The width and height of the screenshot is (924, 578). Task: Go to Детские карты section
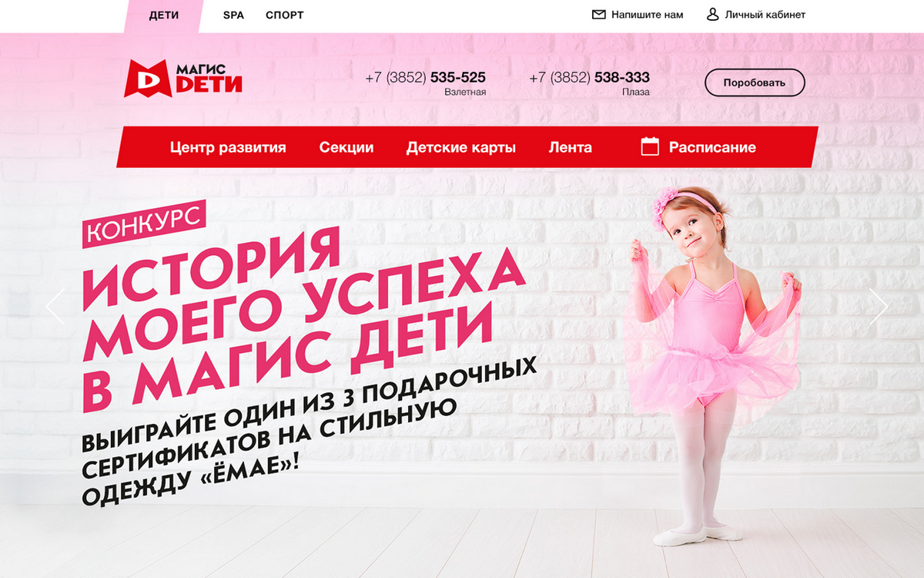461,147
